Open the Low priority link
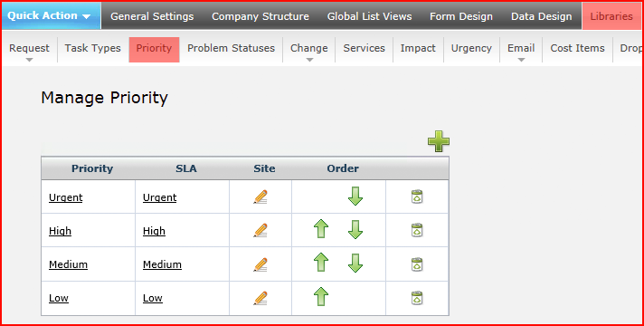 tap(59, 298)
